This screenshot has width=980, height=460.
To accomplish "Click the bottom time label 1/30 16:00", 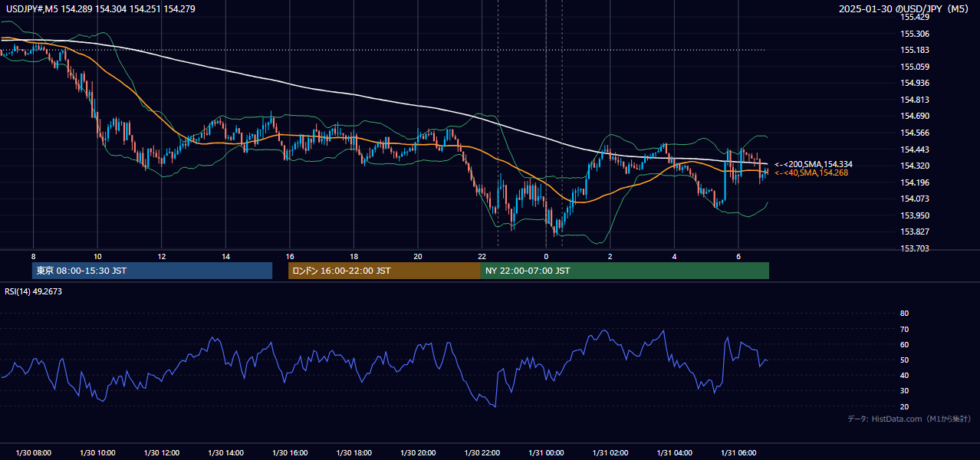I will (290, 453).
